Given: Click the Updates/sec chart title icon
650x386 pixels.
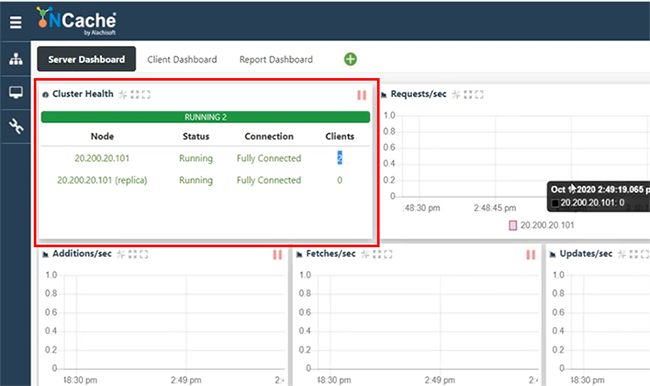Looking at the screenshot, I should coord(553,255).
